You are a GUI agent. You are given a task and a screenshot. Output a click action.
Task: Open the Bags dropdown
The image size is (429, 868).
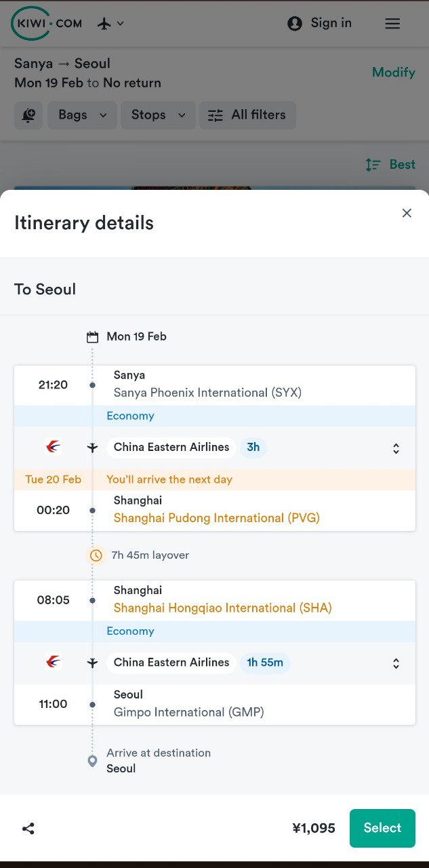tap(82, 115)
